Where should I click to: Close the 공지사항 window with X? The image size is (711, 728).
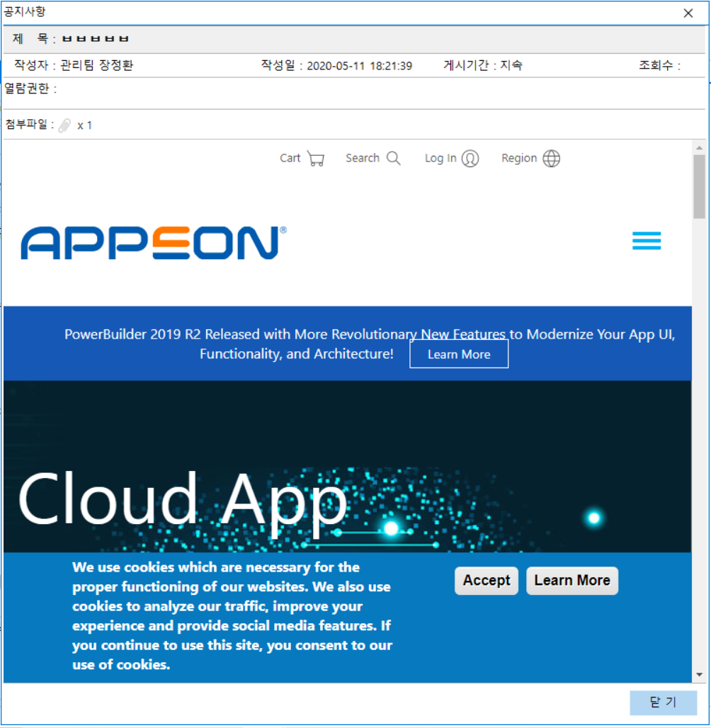coord(688,13)
